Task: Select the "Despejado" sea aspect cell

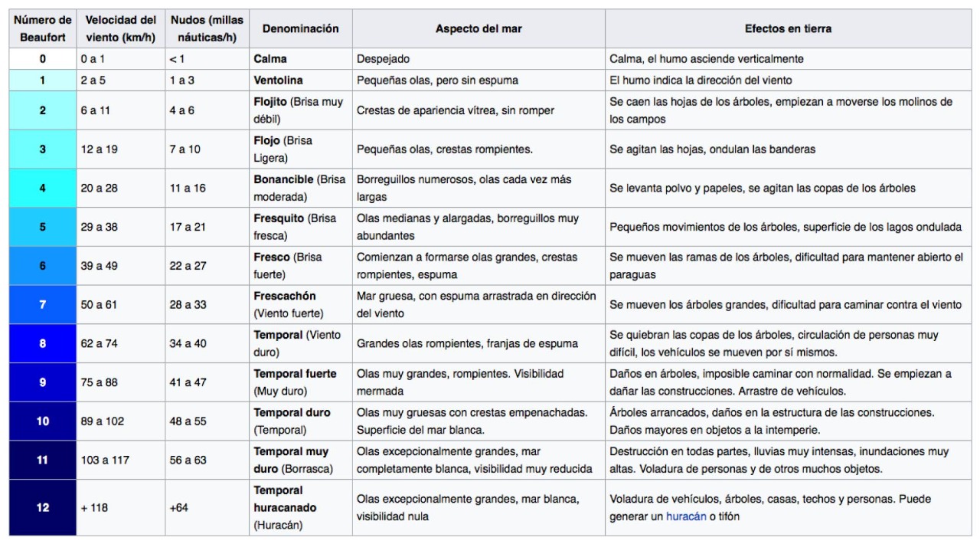Action: click(383, 58)
